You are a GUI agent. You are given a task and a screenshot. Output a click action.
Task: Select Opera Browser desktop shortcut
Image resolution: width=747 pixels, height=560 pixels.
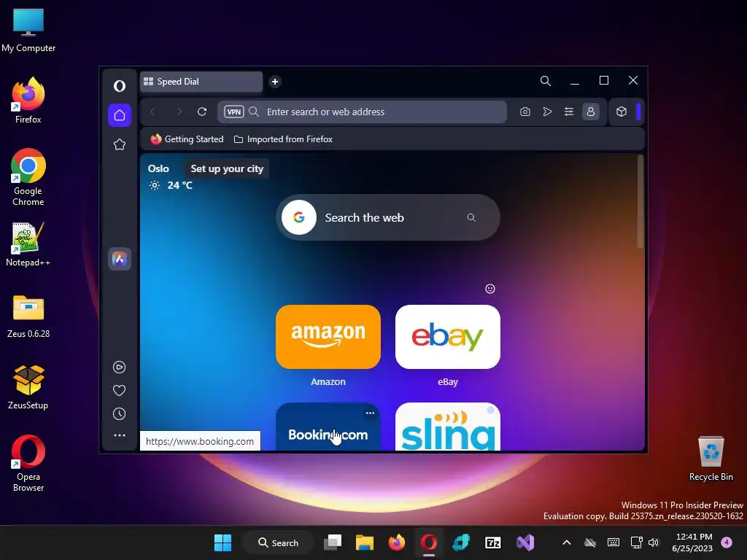[28, 463]
